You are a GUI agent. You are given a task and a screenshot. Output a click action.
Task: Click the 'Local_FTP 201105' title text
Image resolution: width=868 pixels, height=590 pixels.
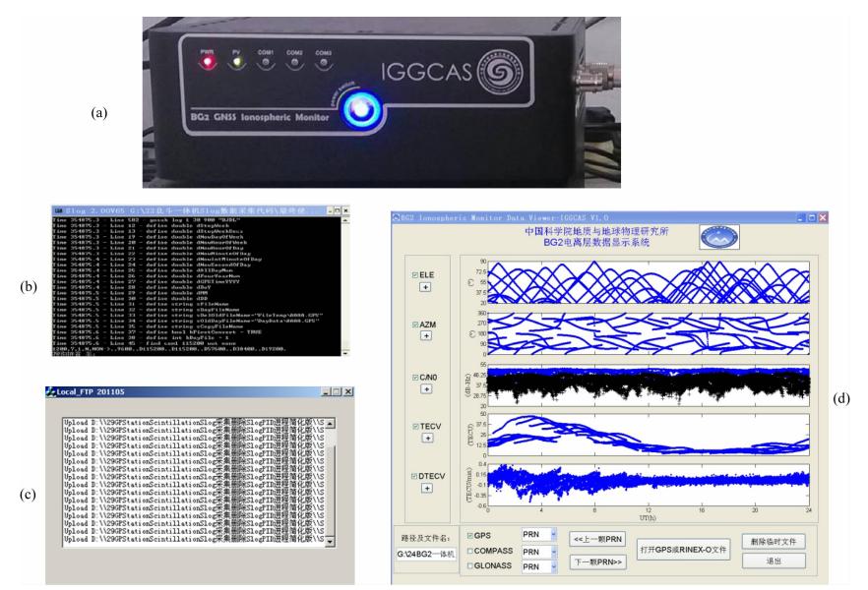[91, 391]
